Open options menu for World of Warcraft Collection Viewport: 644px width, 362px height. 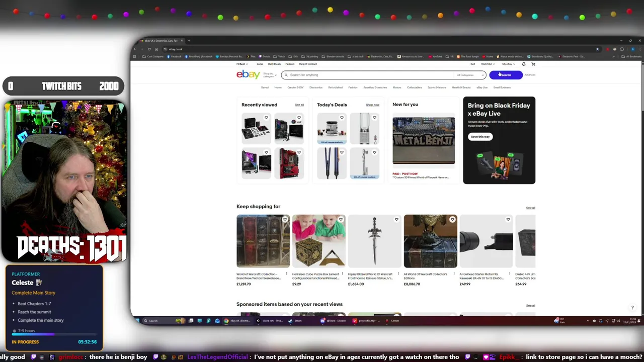coord(287,274)
